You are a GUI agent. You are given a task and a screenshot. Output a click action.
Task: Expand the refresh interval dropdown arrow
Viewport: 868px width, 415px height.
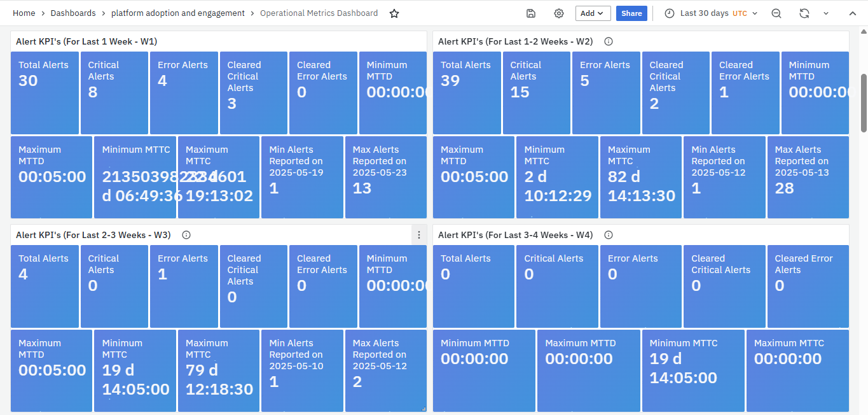[x=826, y=13]
